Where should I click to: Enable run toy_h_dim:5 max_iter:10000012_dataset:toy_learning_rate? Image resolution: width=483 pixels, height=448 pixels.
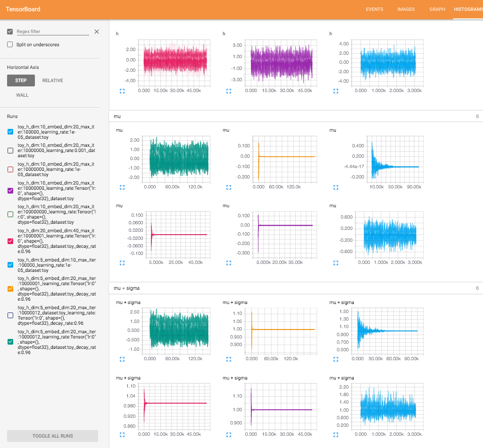point(10,315)
